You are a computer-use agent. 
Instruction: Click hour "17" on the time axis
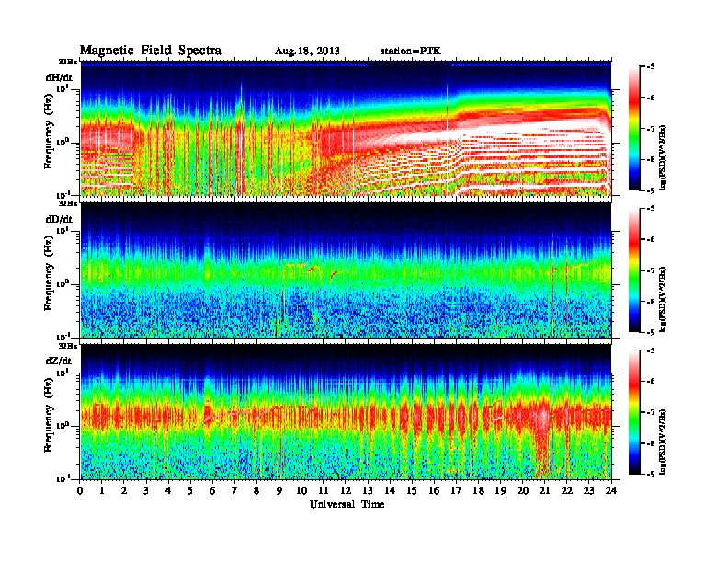456,490
